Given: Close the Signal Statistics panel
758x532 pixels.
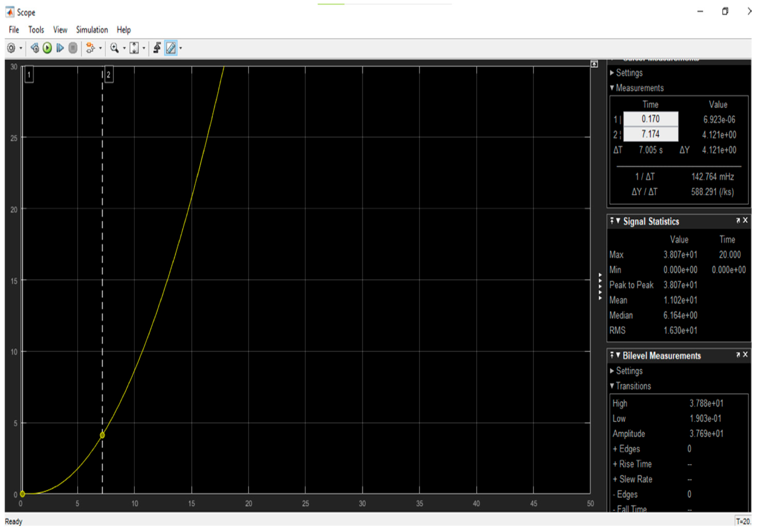Looking at the screenshot, I should (x=745, y=220).
